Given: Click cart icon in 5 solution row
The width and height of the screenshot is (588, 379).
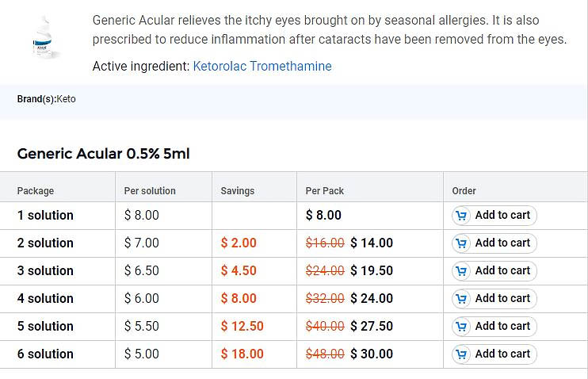Looking at the screenshot, I should click(462, 327).
